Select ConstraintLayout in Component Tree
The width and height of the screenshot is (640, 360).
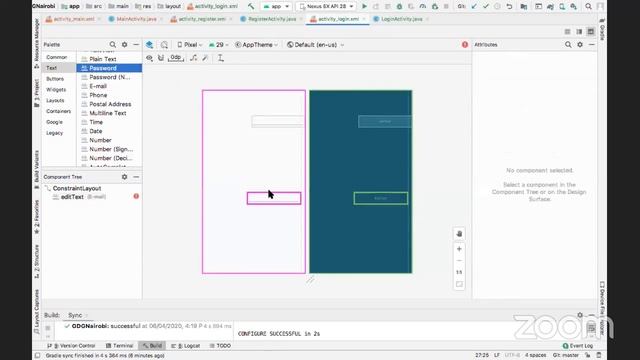[77, 189]
